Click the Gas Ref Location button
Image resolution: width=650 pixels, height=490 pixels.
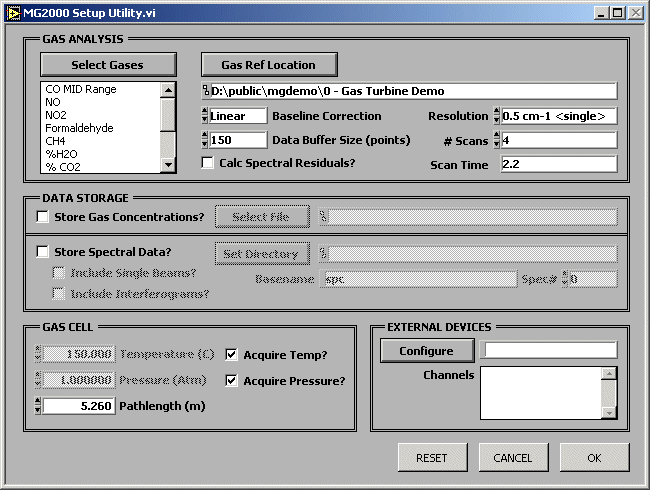(x=269, y=65)
